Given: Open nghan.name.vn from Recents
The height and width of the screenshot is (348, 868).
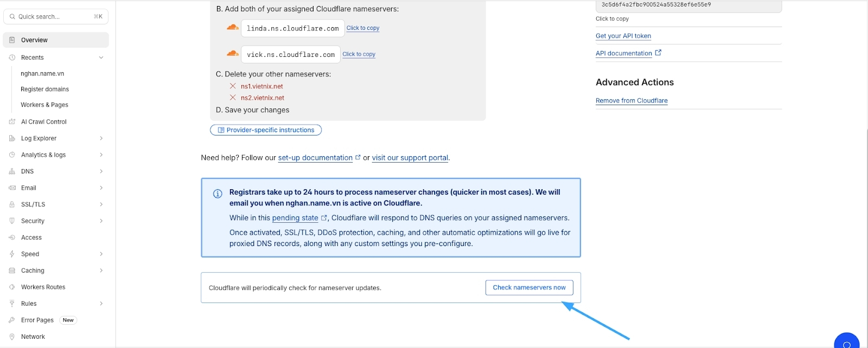Looking at the screenshot, I should (42, 74).
